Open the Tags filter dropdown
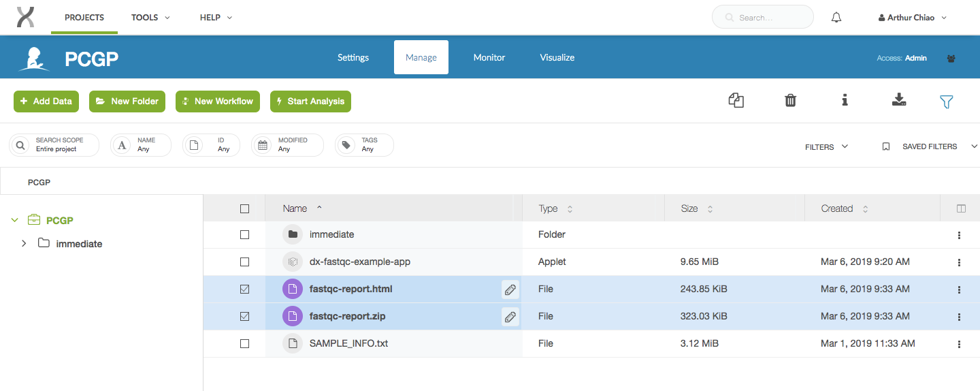This screenshot has height=391, width=980. coord(364,144)
